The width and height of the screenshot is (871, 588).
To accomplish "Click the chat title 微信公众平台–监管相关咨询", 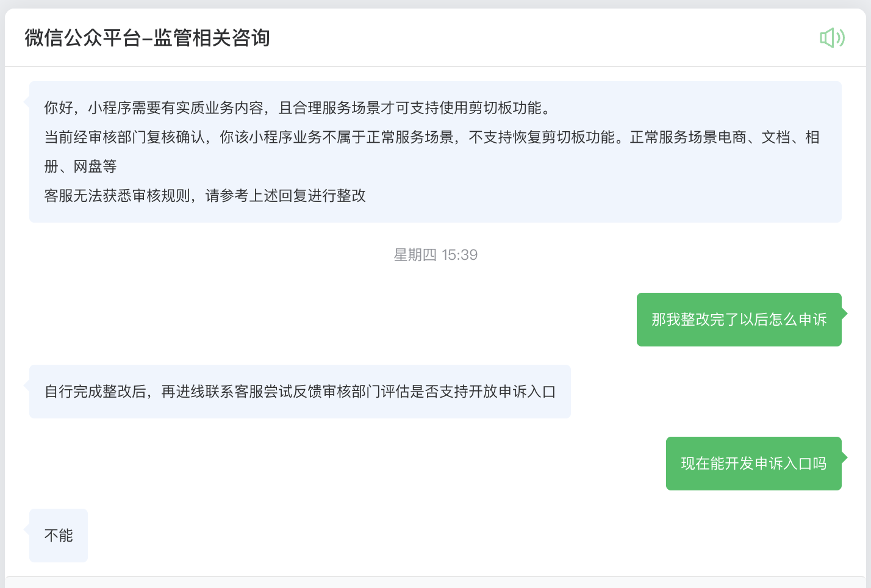I will tap(147, 38).
